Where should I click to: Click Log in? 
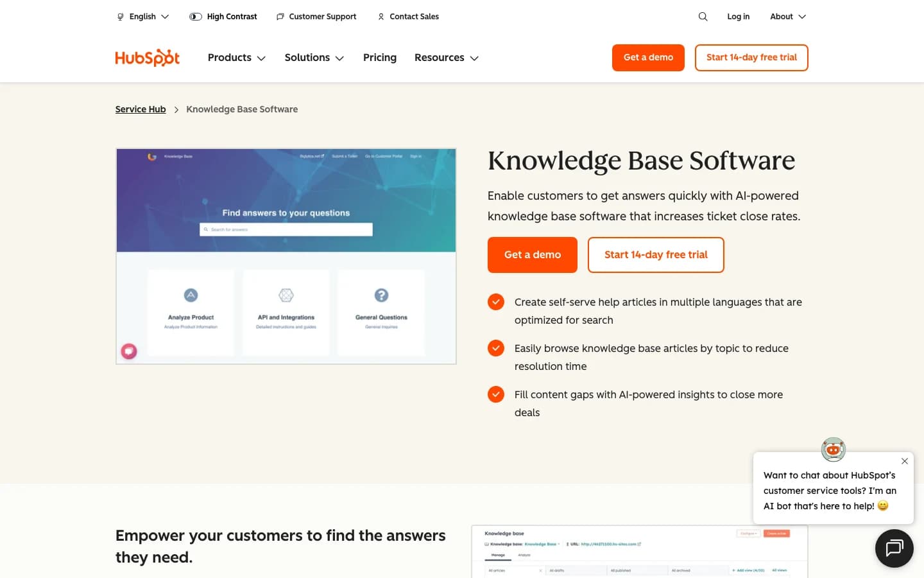coord(738,17)
